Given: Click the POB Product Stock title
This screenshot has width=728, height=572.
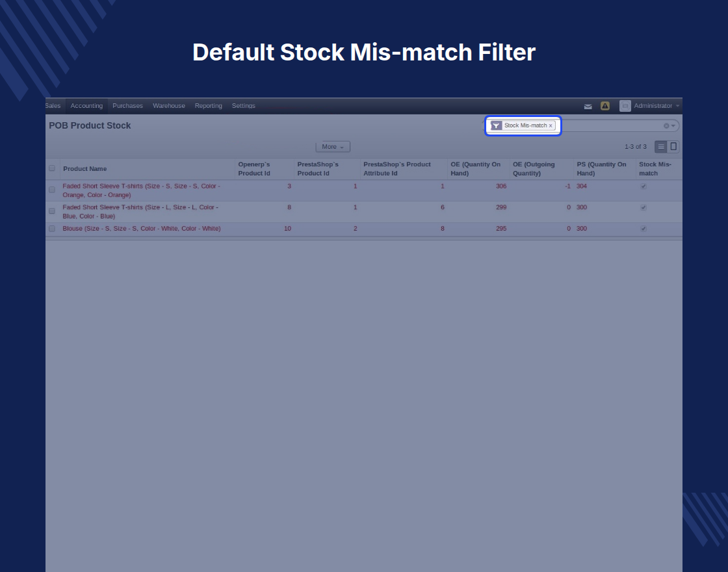Looking at the screenshot, I should 90,126.
